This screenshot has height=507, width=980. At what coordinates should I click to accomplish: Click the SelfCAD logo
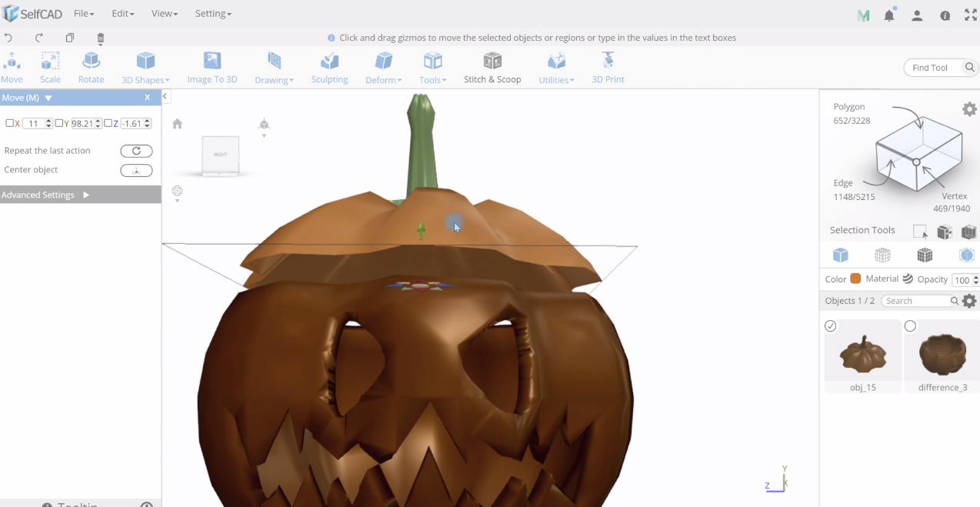31,14
